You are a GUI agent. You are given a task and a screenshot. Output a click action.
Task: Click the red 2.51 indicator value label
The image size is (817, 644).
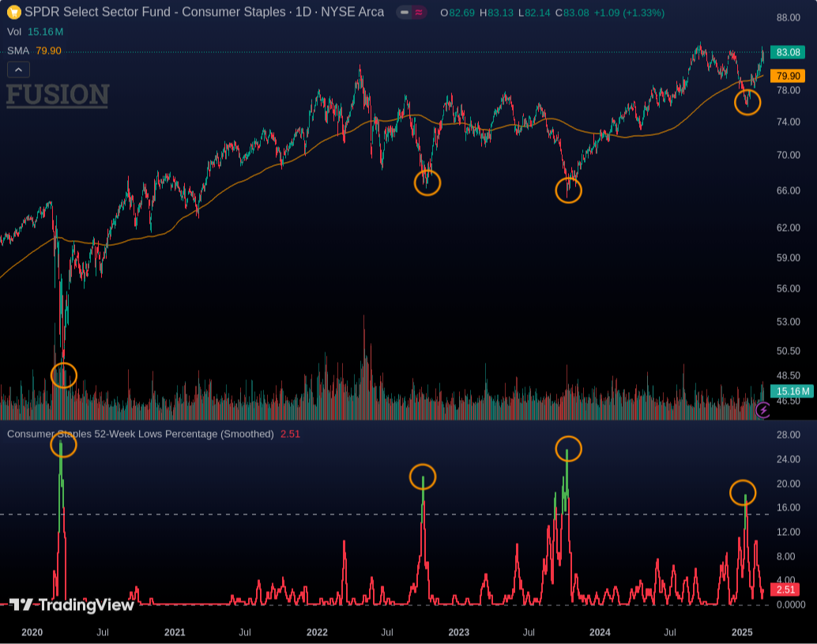click(785, 589)
